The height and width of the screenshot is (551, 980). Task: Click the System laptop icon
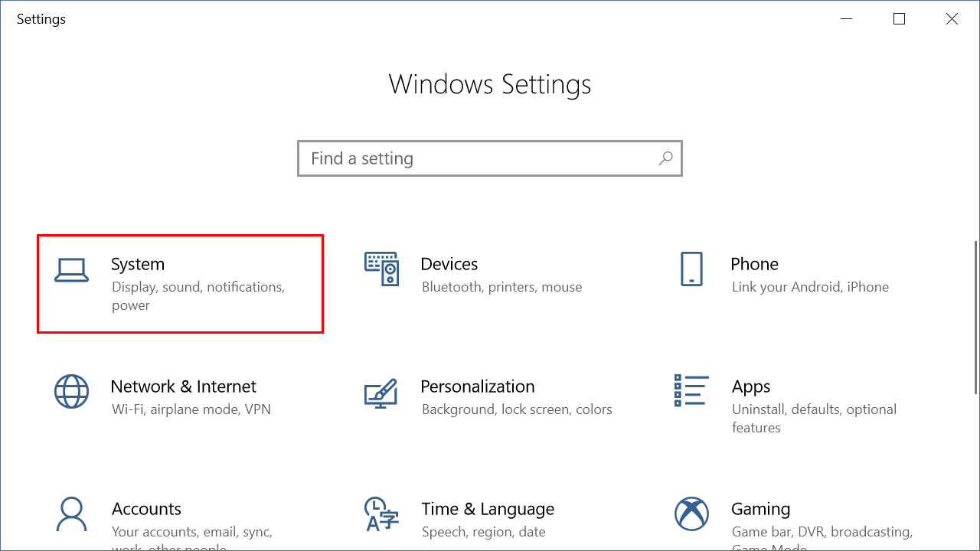point(72,269)
